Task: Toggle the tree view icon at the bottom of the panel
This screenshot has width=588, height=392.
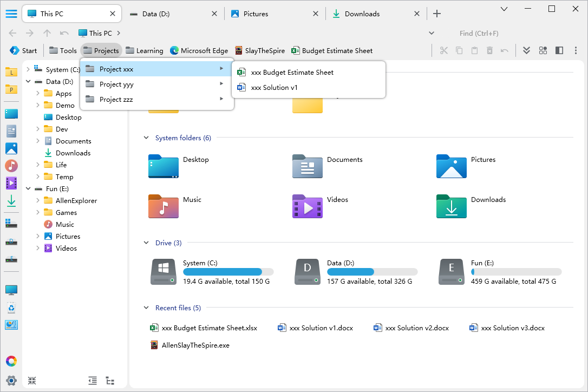Action: click(110, 381)
